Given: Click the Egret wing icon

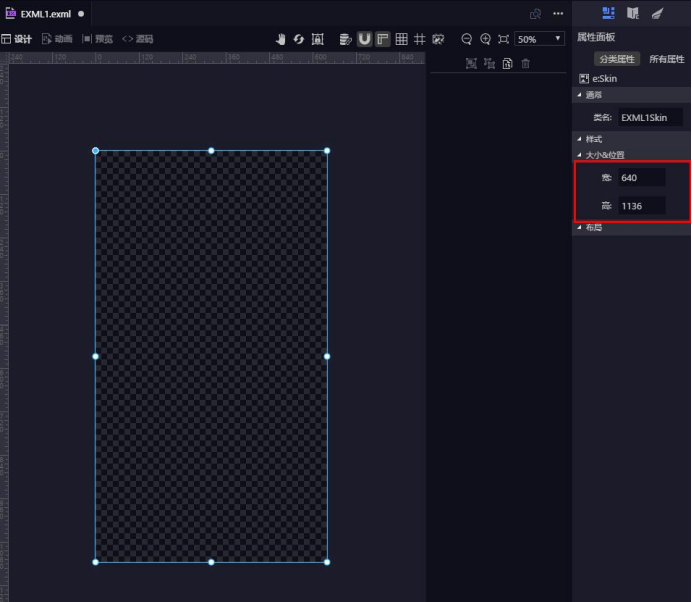Looking at the screenshot, I should (658, 13).
